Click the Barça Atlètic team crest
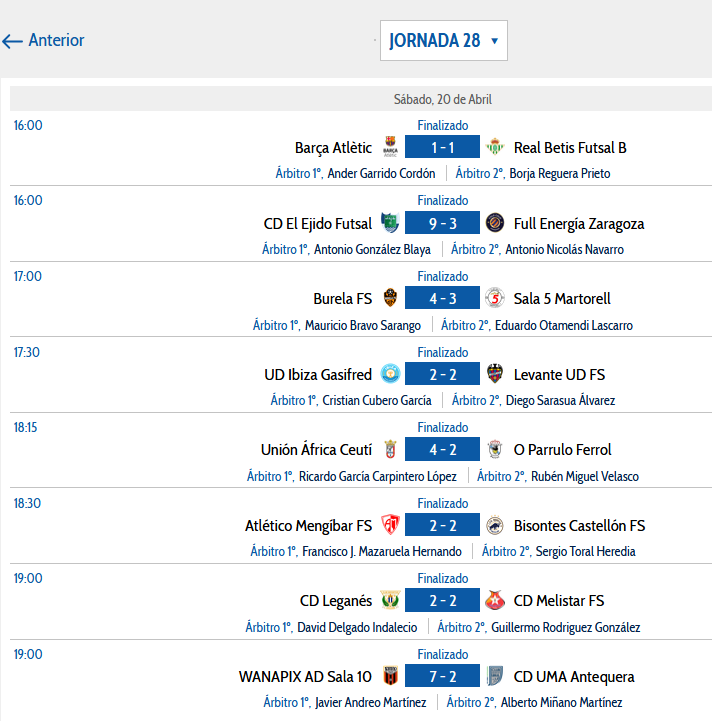This screenshot has width=712, height=721. tap(390, 147)
